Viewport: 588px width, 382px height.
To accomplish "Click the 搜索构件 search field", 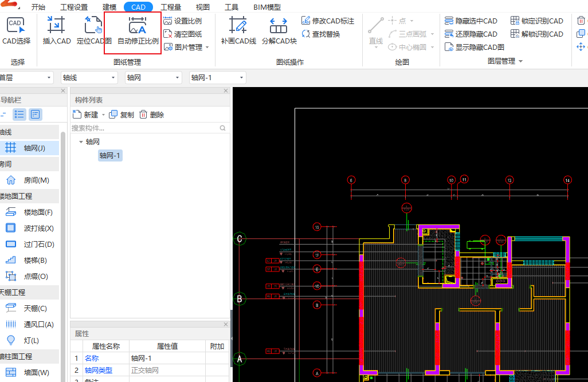I will coord(149,128).
